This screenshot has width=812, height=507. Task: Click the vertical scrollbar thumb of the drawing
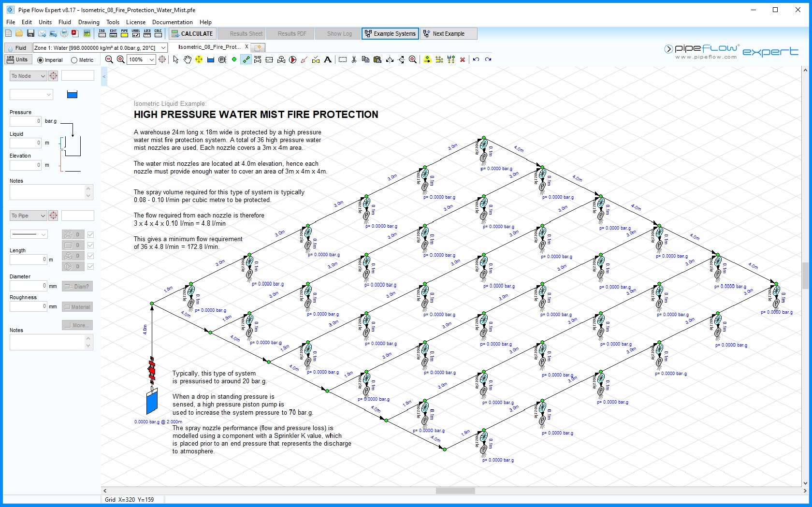805,275
